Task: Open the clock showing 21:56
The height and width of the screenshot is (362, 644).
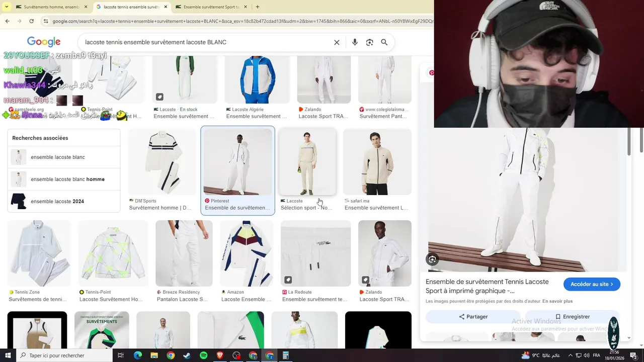Action: [614, 355]
